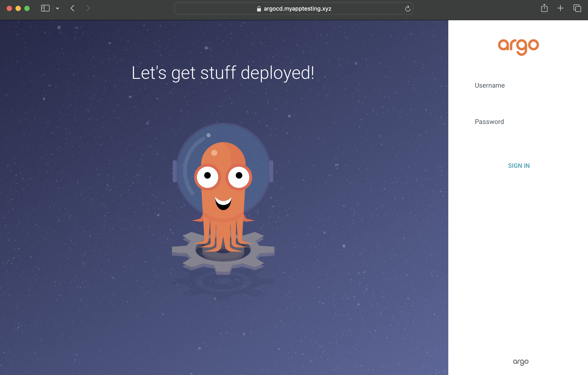
Task: Go back with the back arrow
Action: (73, 8)
